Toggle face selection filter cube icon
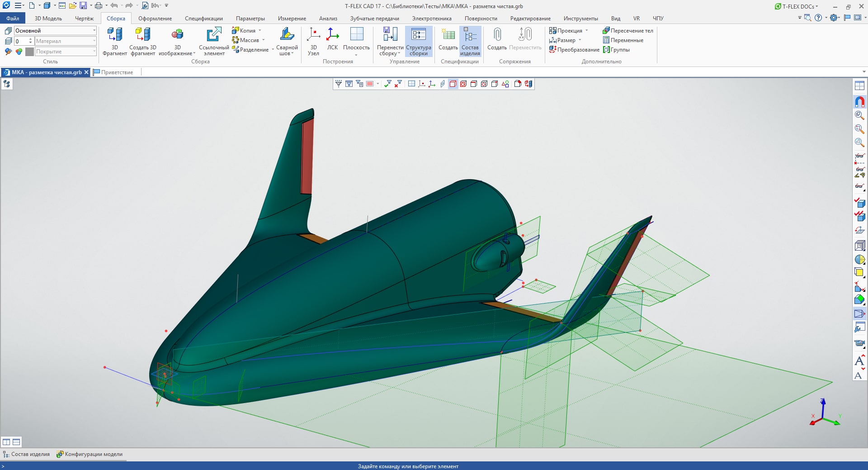The image size is (868, 470). (x=463, y=84)
